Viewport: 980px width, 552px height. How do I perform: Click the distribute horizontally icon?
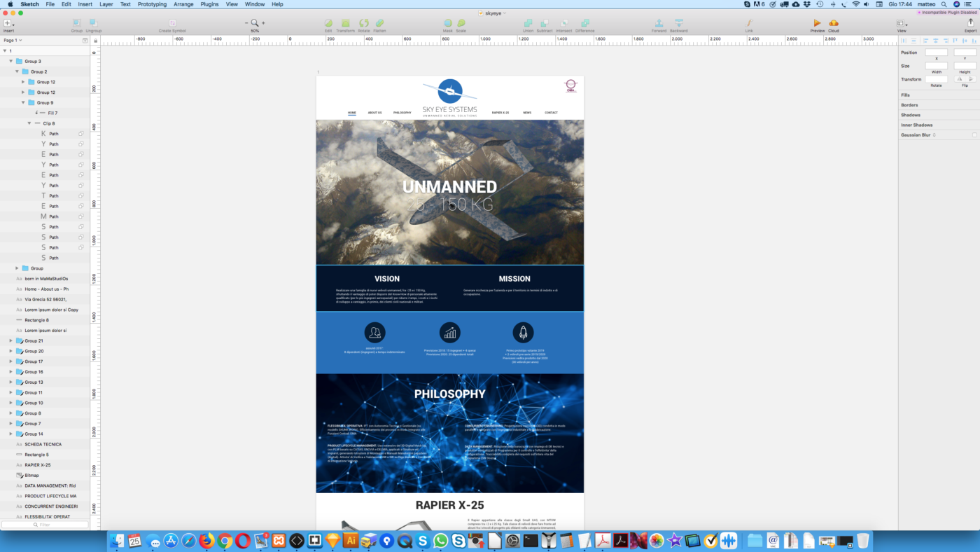point(904,41)
